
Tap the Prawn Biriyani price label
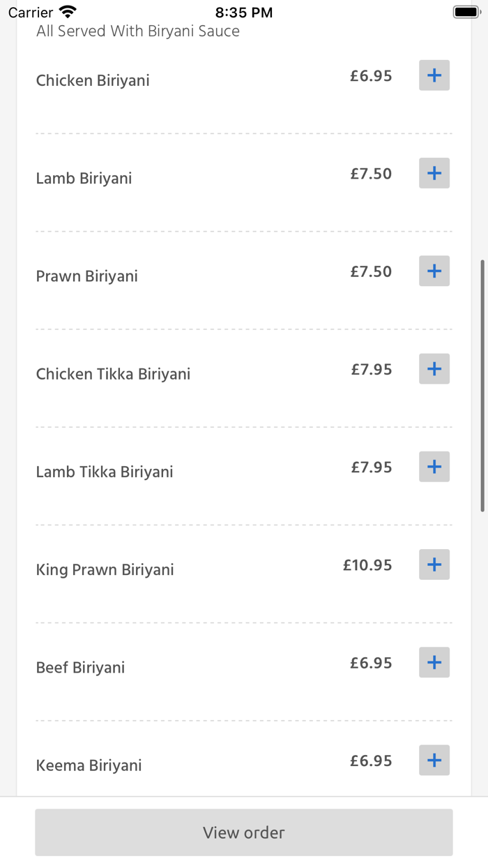point(372,271)
